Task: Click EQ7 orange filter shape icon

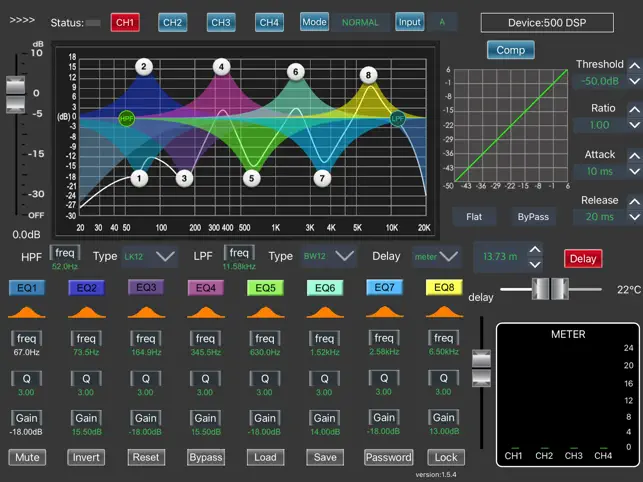Action: pos(384,312)
